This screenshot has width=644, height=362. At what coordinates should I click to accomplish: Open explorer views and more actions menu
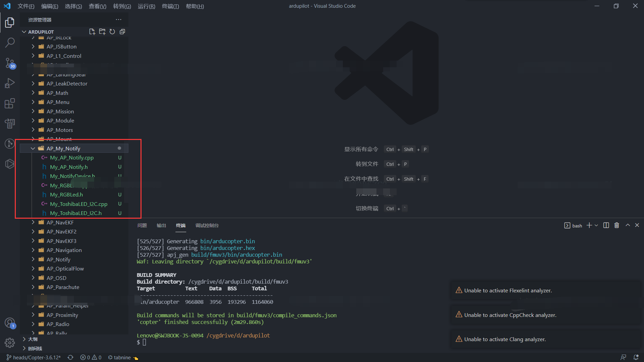pos(119,20)
